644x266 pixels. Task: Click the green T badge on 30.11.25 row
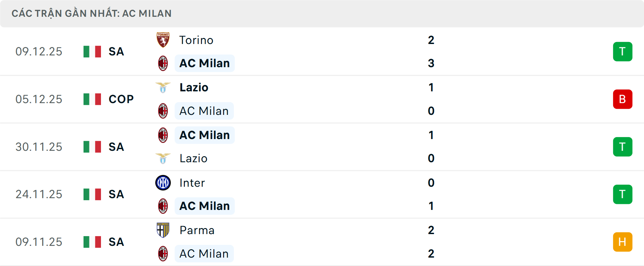623,147
